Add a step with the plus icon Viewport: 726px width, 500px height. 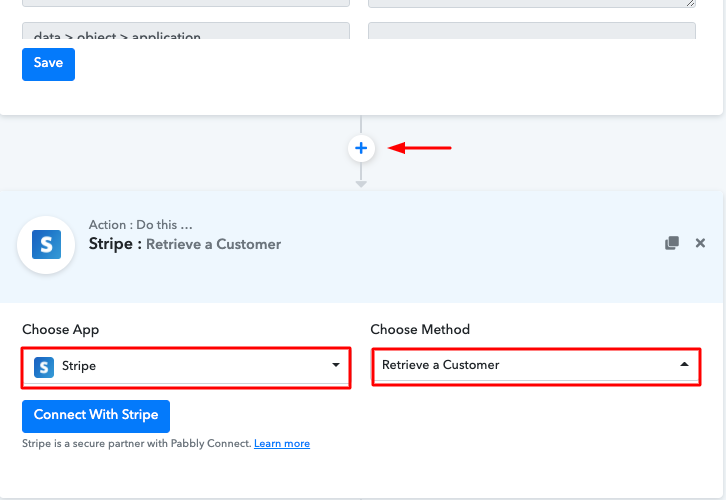361,148
